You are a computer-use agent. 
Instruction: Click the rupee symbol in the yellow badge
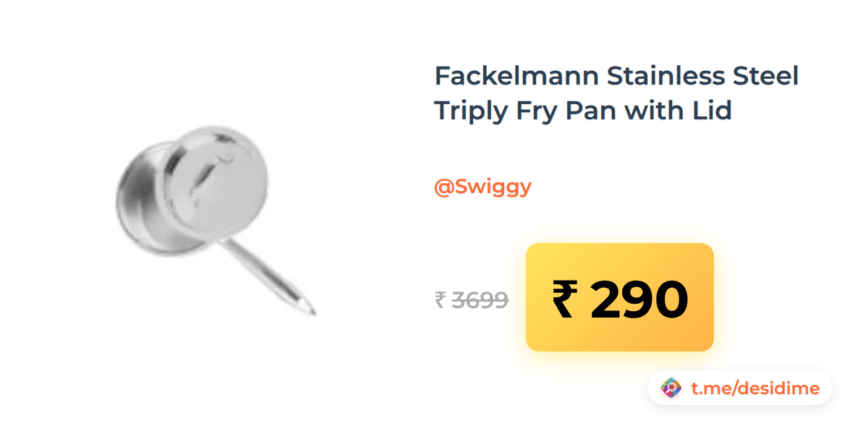click(x=565, y=299)
